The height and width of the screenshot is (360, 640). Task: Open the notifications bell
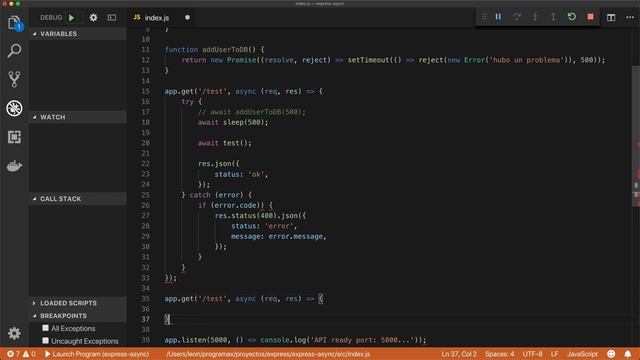coord(628,354)
